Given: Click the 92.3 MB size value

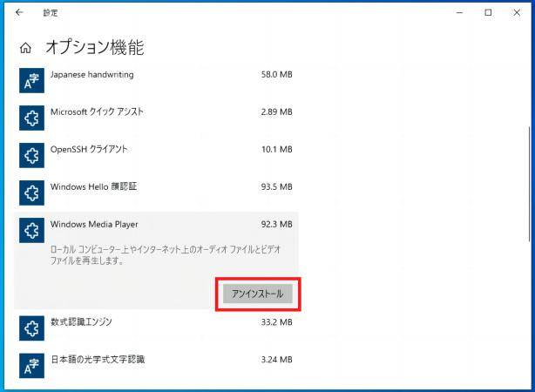Looking at the screenshot, I should (x=277, y=224).
